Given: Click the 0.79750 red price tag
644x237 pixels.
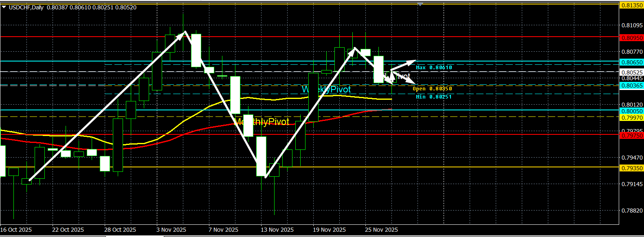Looking at the screenshot, I should pos(632,136).
